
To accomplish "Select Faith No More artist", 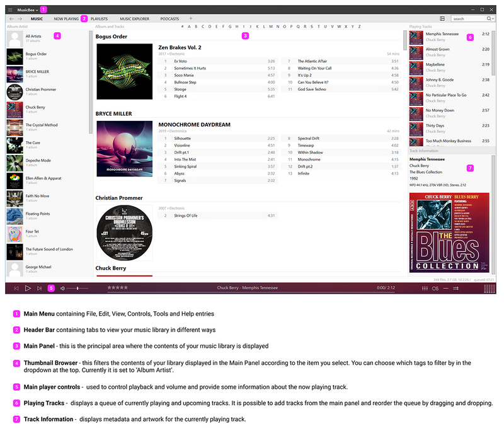I will 48,198.
